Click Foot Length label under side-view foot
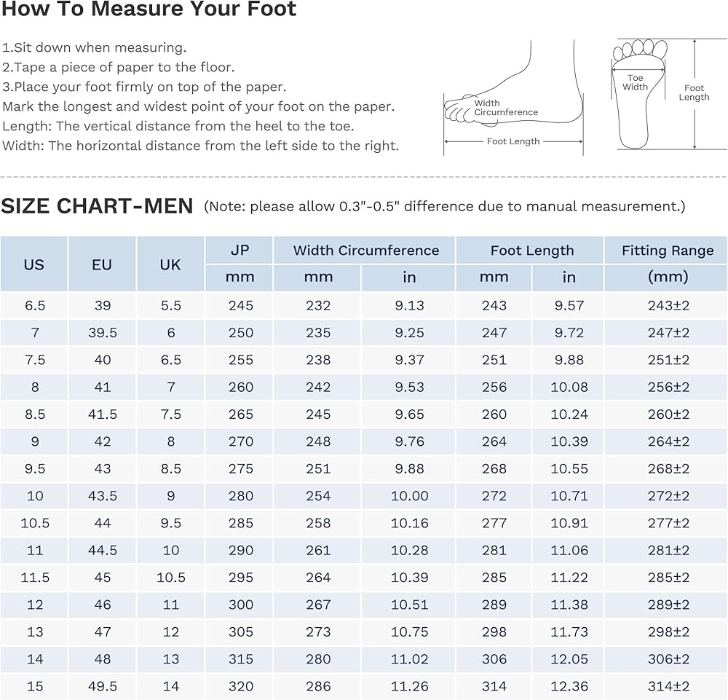728x700 pixels. coord(513,141)
